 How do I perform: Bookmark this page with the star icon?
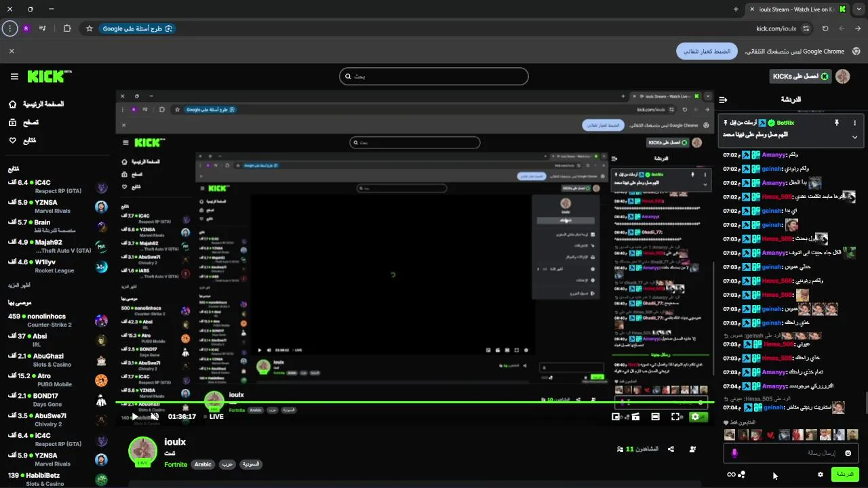[89, 28]
